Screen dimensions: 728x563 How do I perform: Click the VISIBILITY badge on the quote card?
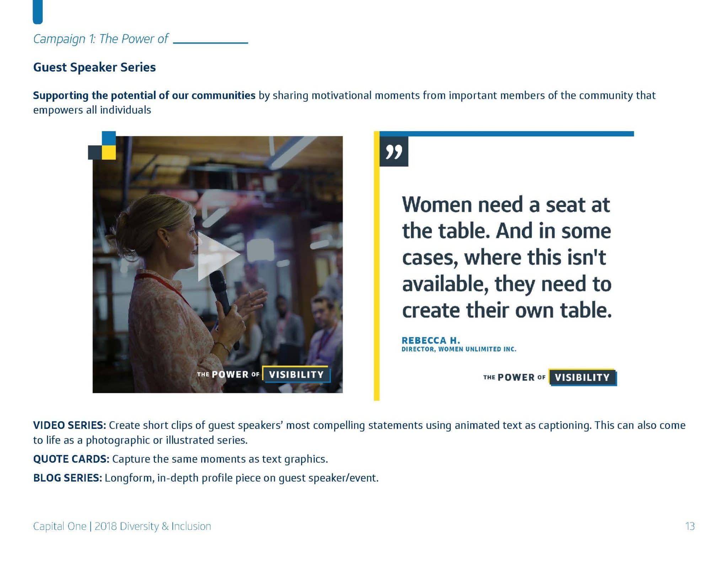[583, 377]
